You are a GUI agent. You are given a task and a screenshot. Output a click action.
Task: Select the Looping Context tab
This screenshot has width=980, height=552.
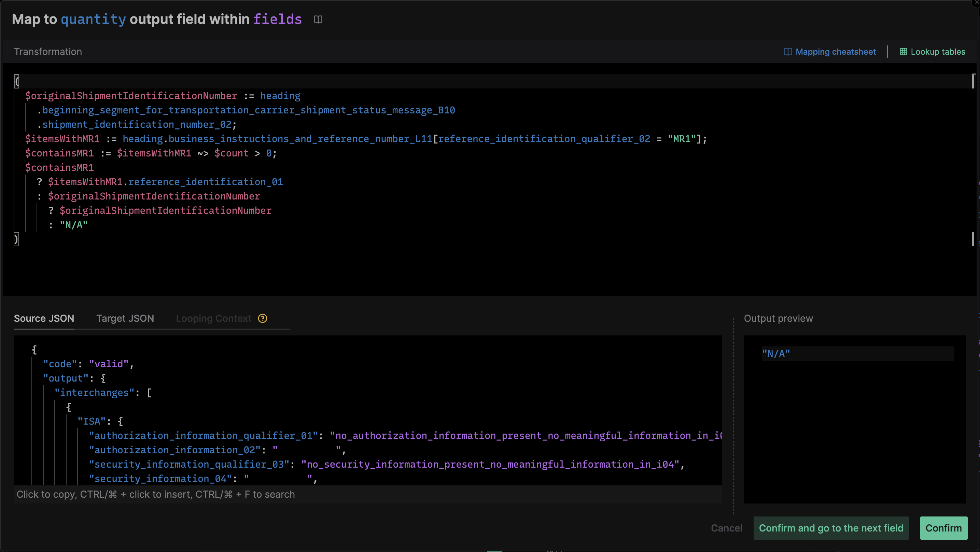213,318
